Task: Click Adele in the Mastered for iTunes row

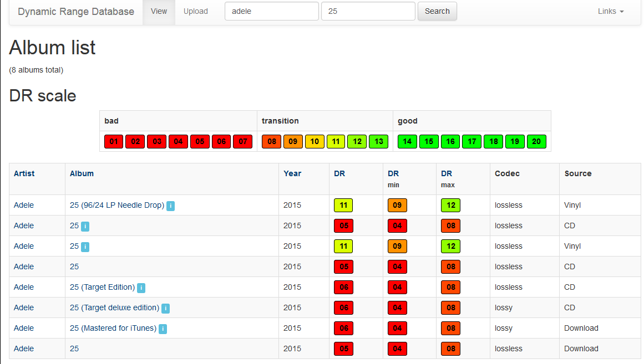Action: 24,329
